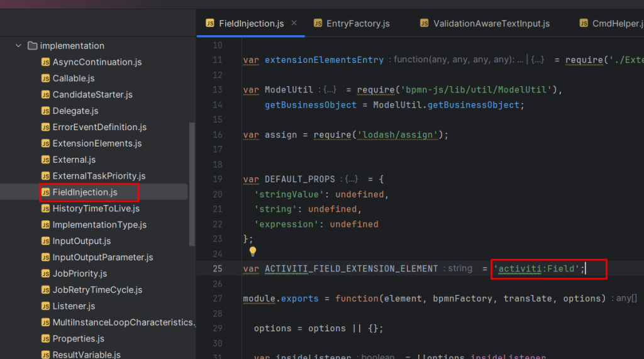
Task: Click the JS icon next to AsyncContinuation.js
Action: tap(45, 62)
